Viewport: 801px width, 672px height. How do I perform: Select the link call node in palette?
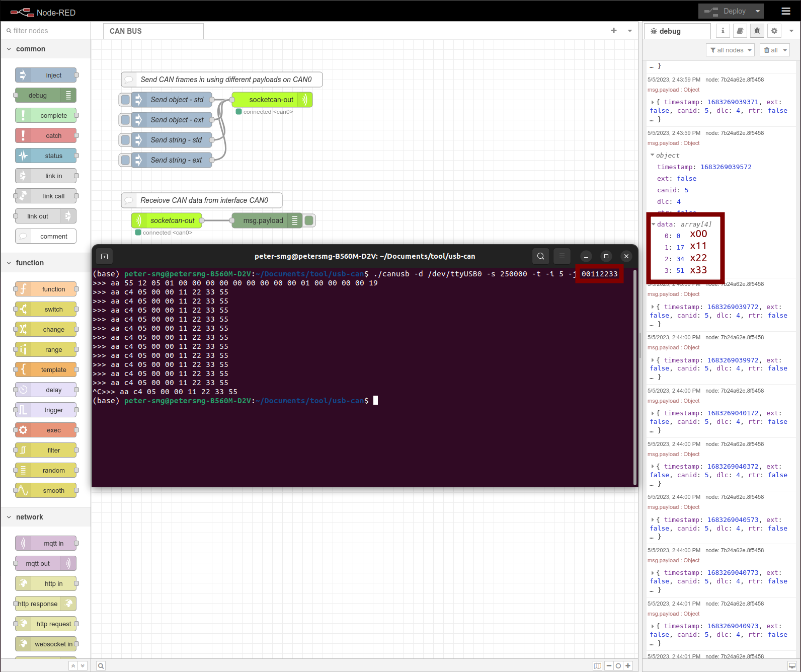(x=46, y=196)
